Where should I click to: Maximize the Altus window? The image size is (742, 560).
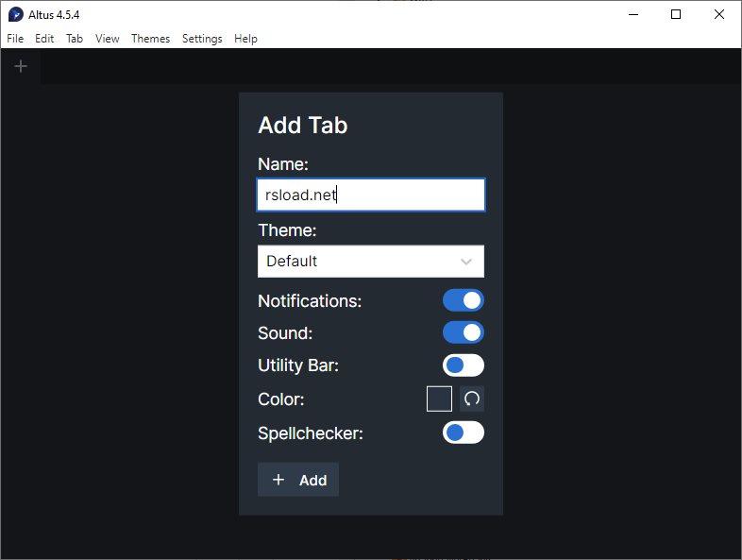tap(675, 14)
